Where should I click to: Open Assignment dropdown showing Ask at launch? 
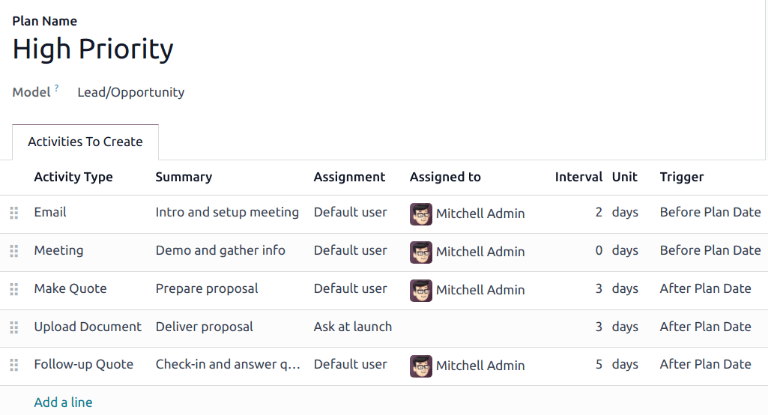[352, 327]
